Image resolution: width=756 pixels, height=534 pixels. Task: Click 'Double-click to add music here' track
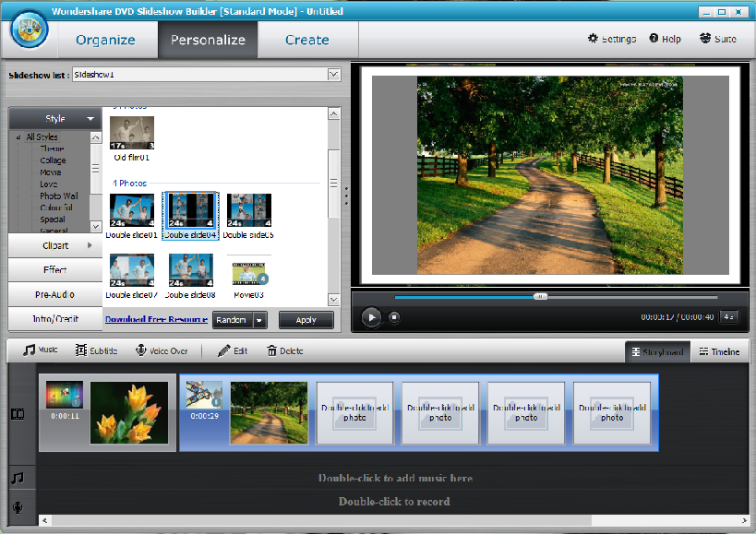(395, 478)
